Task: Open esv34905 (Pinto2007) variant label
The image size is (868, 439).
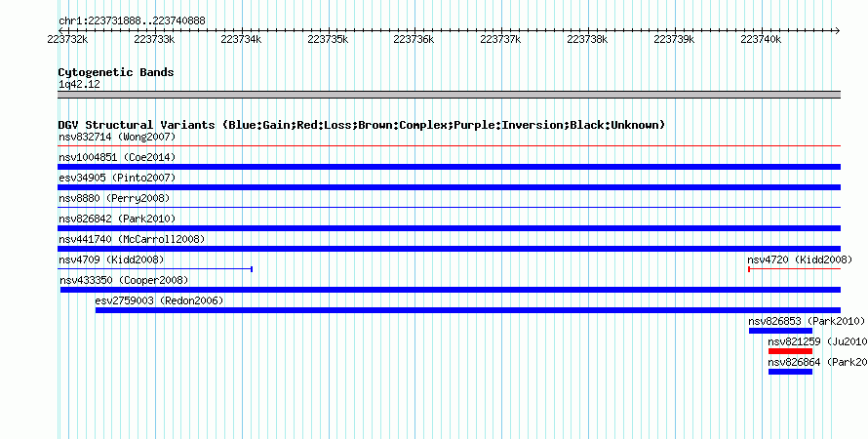Action: click(117, 178)
